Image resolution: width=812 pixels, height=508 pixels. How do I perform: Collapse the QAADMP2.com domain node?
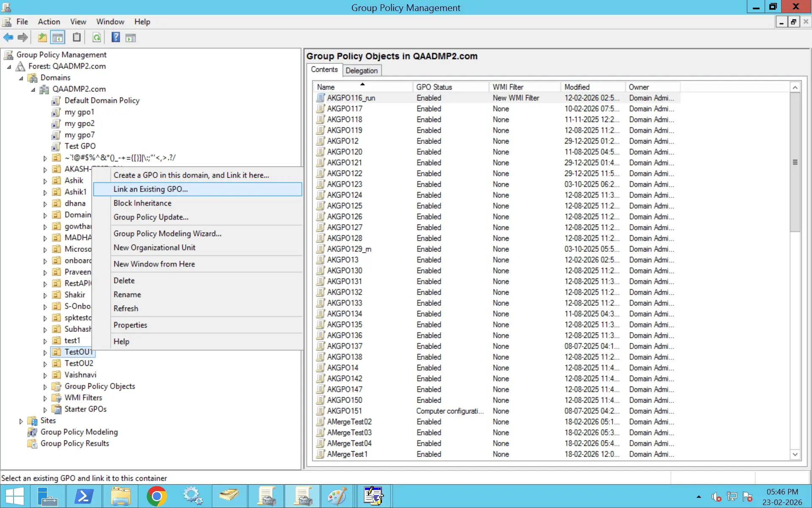34,89
